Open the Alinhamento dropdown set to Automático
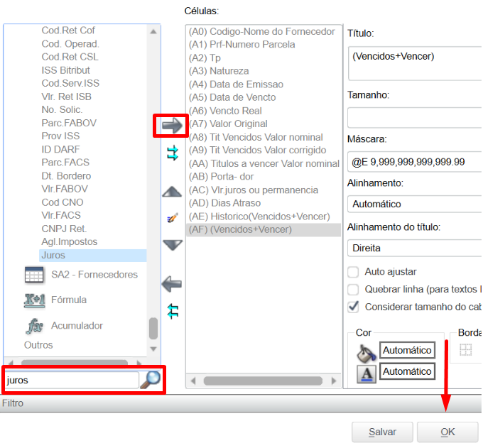The width and height of the screenshot is (488, 448). (x=415, y=204)
